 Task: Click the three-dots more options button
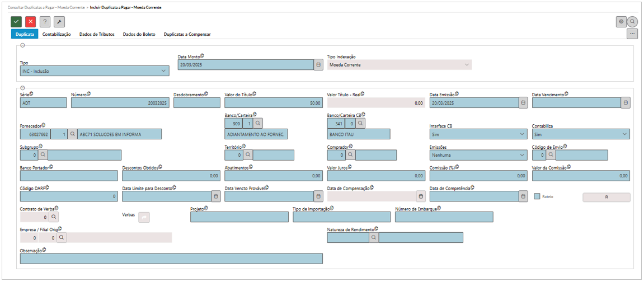[x=632, y=34]
